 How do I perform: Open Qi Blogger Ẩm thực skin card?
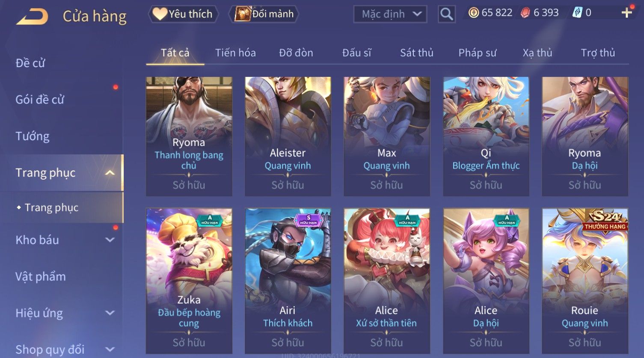pyautogui.click(x=486, y=136)
